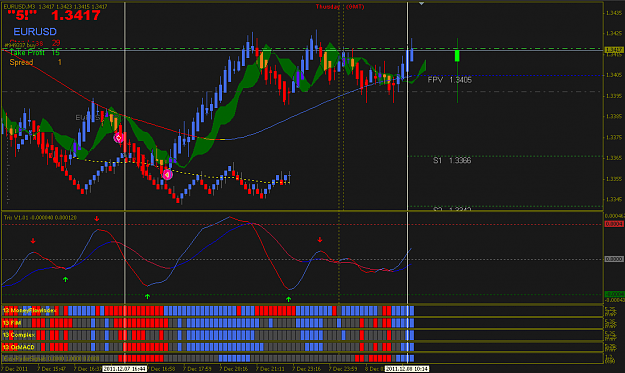Click the 13 MoneyFlowIndex row label

click(30, 310)
